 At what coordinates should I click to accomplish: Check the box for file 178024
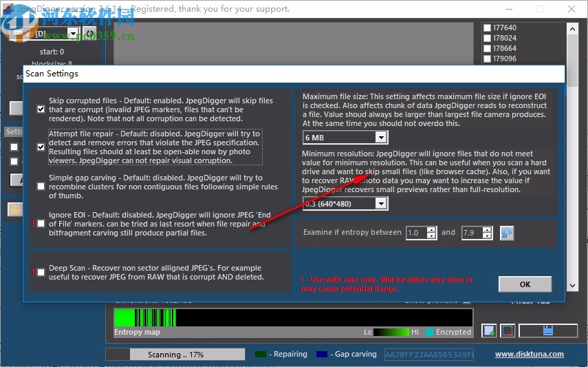pyautogui.click(x=487, y=38)
